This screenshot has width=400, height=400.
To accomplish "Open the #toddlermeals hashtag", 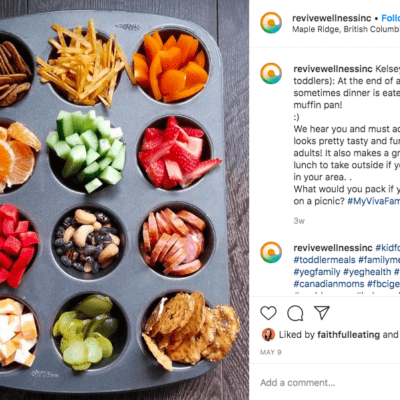I will pos(324,260).
